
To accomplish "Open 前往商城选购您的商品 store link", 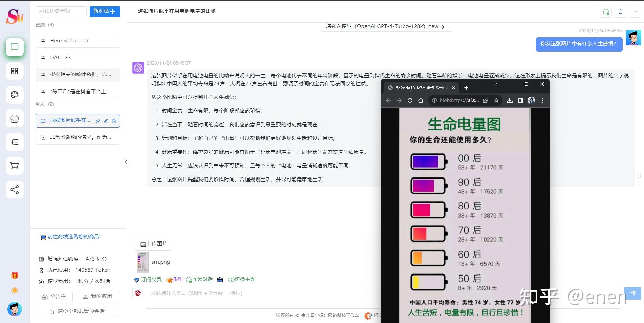I will [73, 237].
